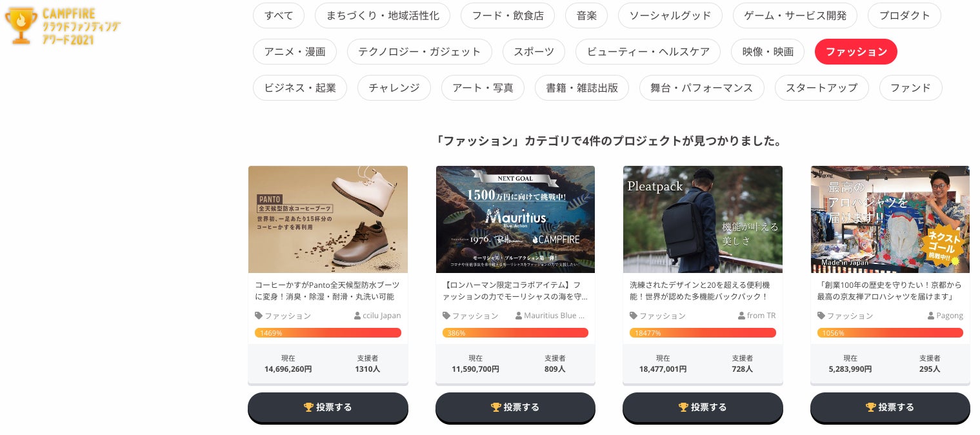
Task: Vote for the Panto coffee boots project
Action: click(x=328, y=407)
